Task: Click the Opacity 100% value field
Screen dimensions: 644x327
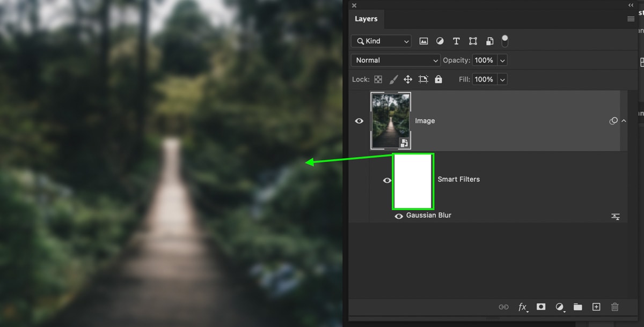Action: point(484,61)
